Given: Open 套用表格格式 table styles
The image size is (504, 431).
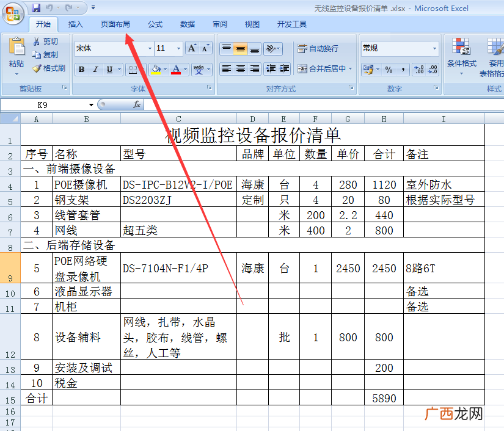Looking at the screenshot, I should point(493,57).
